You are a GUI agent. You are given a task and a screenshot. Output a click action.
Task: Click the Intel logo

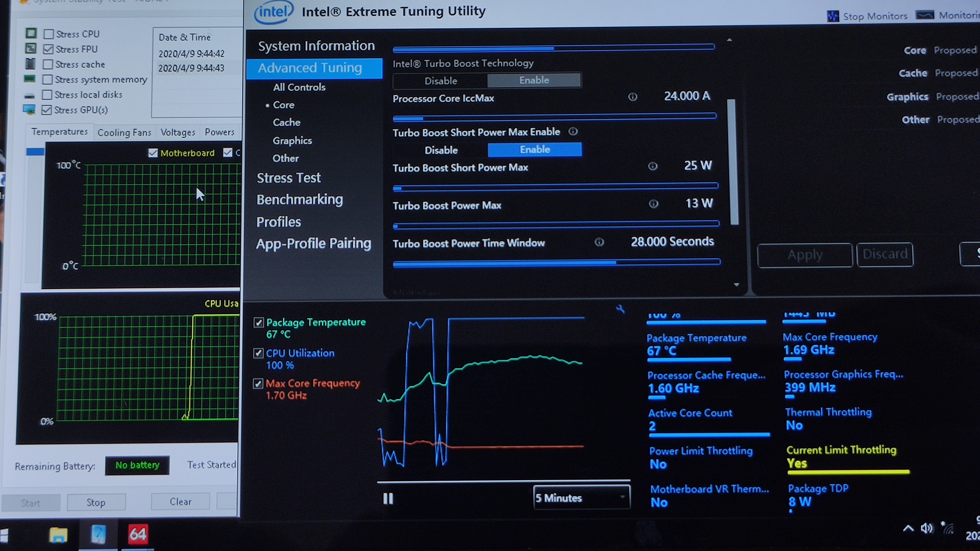tap(273, 12)
